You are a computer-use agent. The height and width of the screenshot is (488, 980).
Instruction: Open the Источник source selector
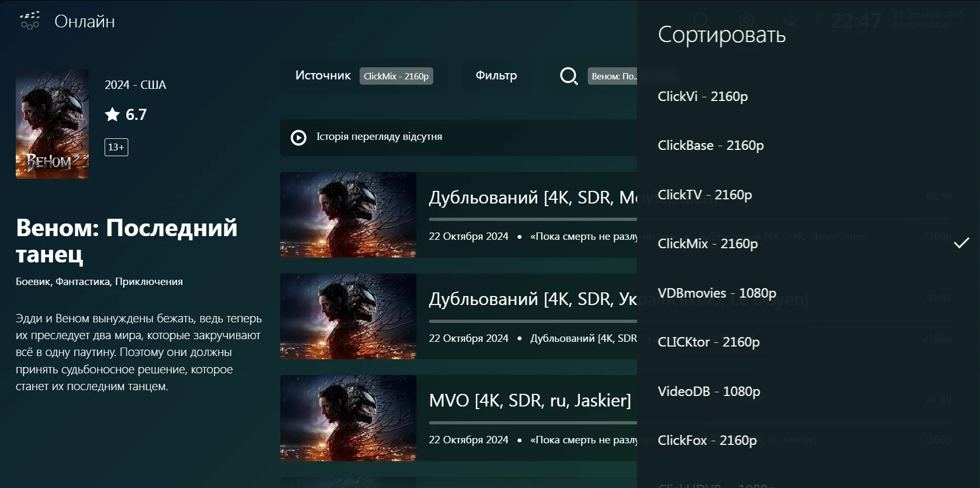[x=323, y=76]
